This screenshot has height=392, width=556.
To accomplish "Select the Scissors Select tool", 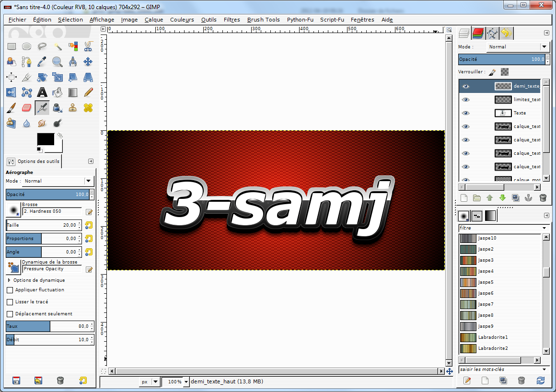I will point(88,46).
